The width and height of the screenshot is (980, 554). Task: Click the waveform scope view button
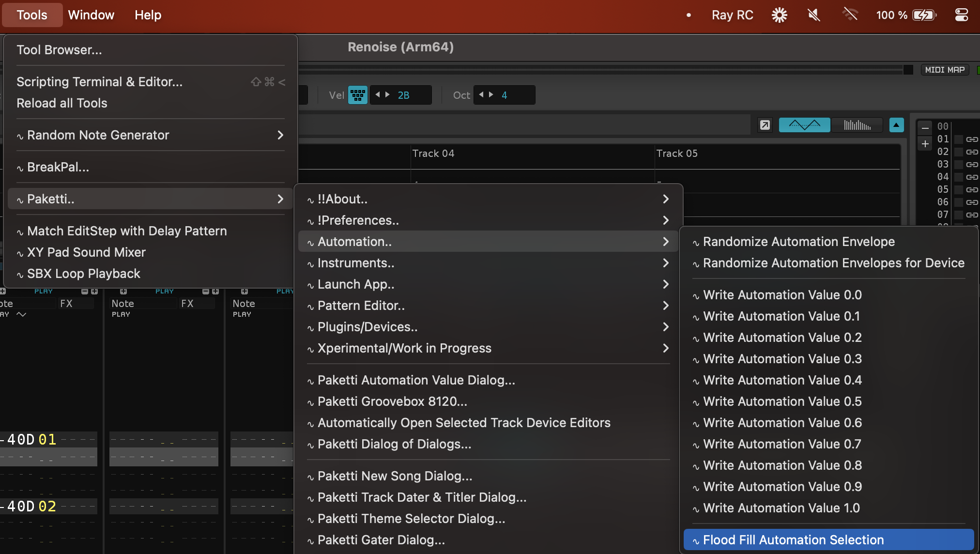click(x=804, y=125)
